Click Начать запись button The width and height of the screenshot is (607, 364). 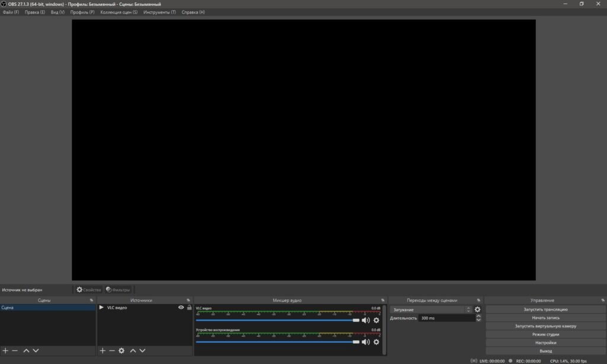coord(545,318)
